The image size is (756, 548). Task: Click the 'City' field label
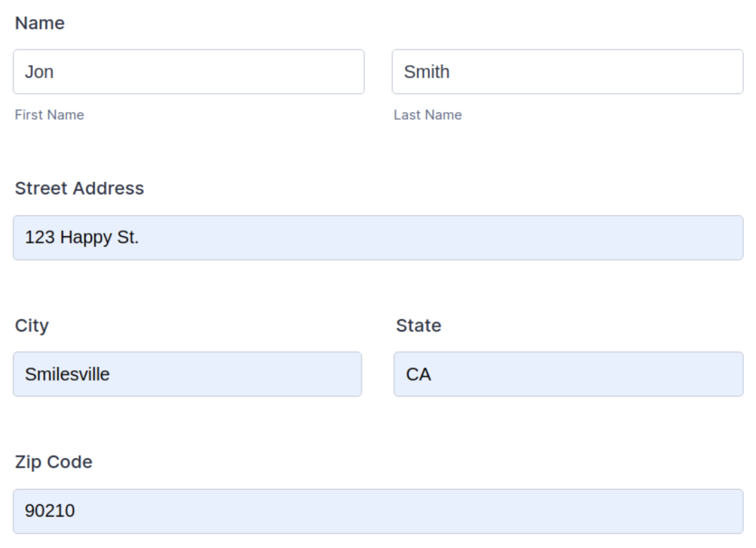point(31,326)
